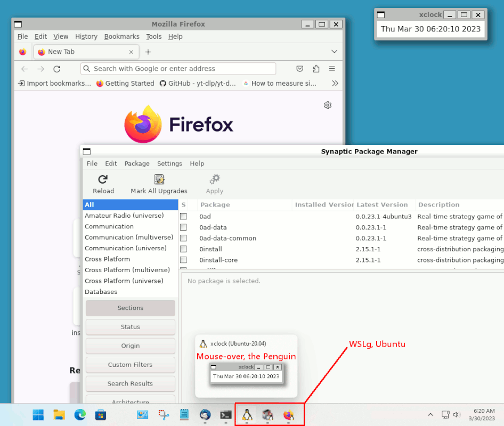
Task: Click the xclock penguin taskbar icon
Action: [x=247, y=415]
